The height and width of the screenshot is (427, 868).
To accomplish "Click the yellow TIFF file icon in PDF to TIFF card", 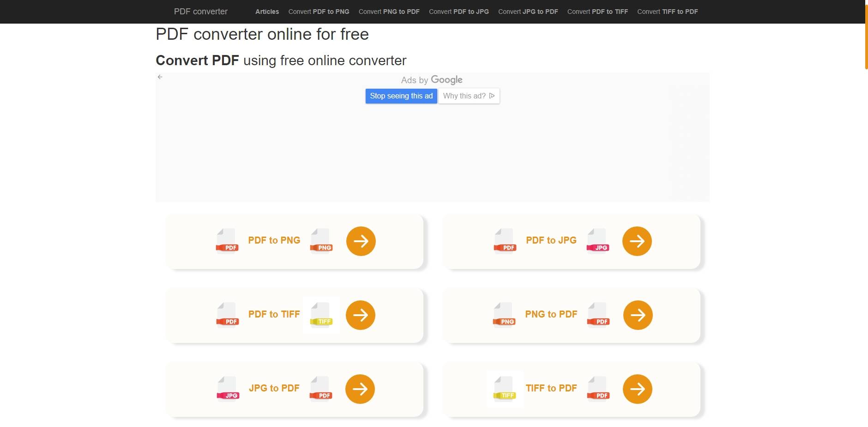I will (321, 315).
